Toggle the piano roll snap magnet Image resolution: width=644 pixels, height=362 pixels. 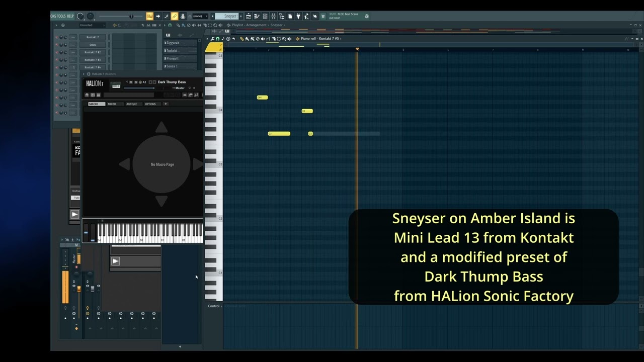pyautogui.click(x=217, y=39)
